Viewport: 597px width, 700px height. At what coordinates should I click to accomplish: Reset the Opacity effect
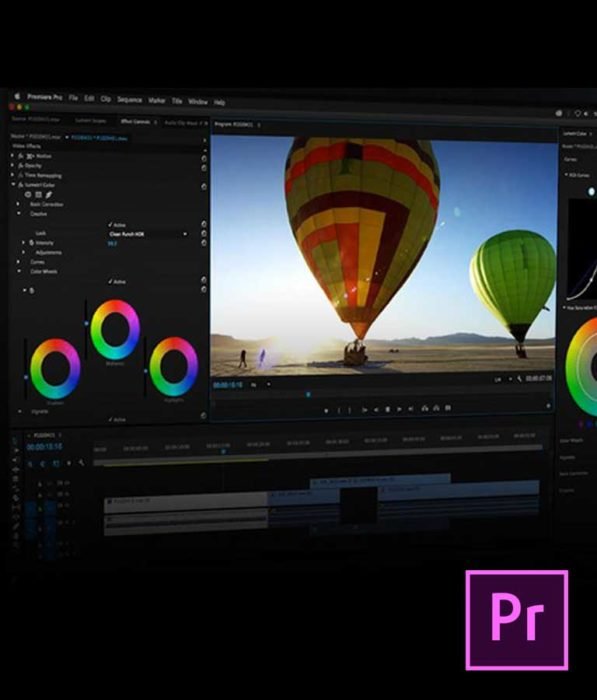pos(204,168)
